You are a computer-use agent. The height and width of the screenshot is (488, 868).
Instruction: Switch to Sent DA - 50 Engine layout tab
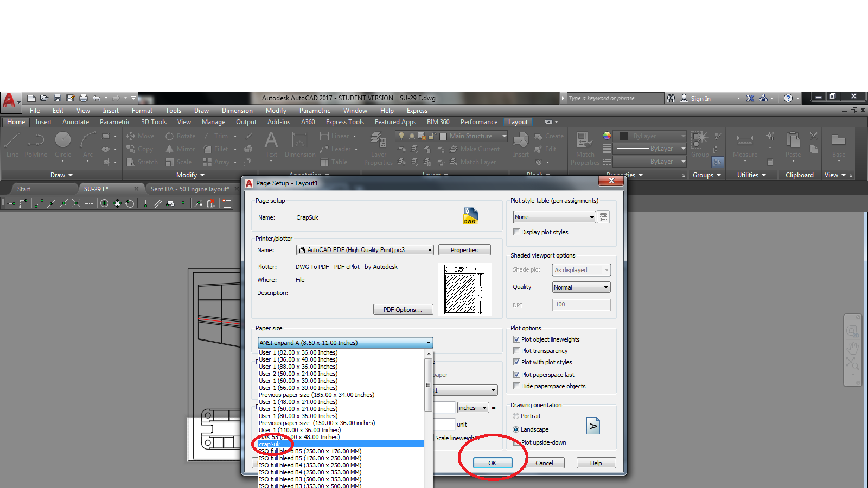click(x=190, y=189)
